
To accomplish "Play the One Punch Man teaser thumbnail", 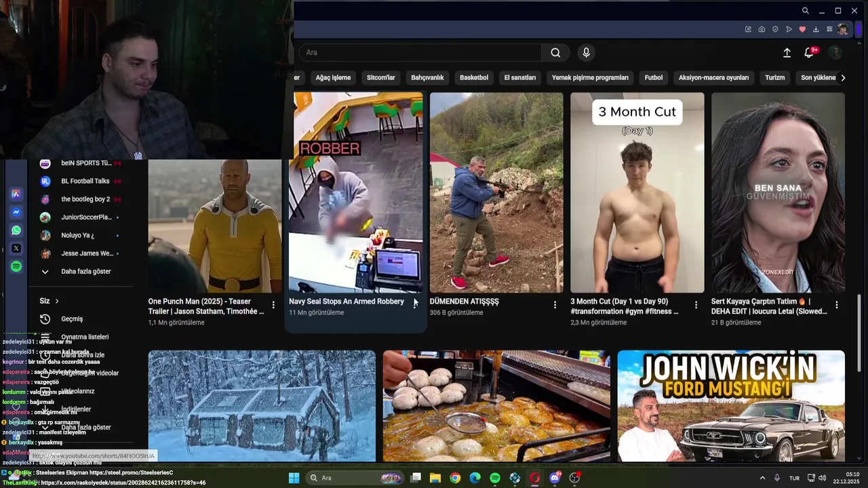I will [215, 226].
